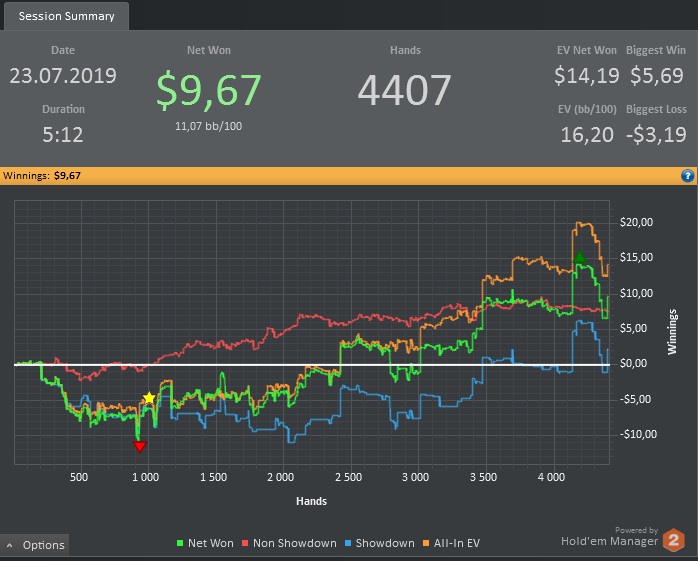Select the red downward triangle biggest loss marker

click(x=140, y=447)
